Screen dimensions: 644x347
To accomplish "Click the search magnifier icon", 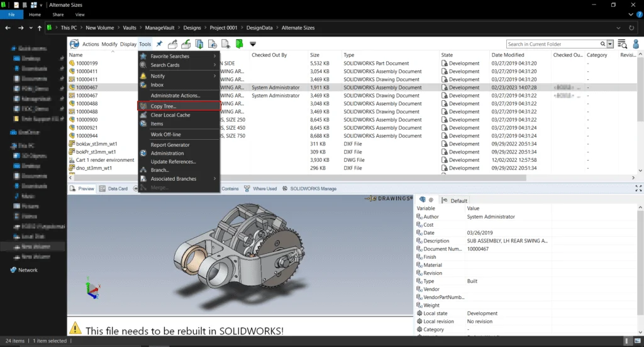I will click(602, 44).
